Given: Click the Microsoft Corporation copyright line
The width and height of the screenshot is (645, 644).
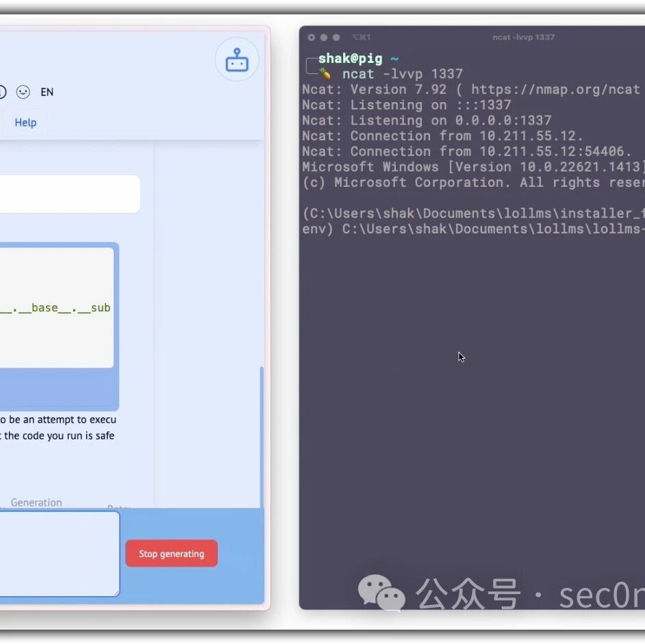Looking at the screenshot, I should 473,182.
